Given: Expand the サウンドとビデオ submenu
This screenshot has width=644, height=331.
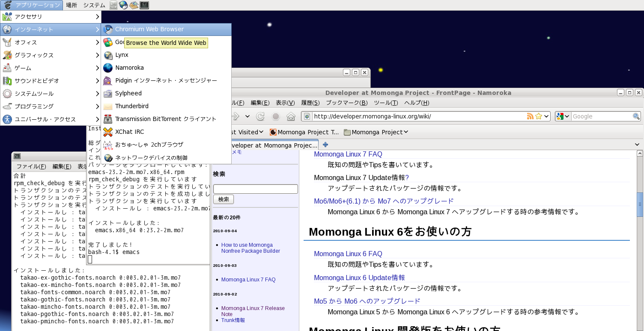Looking at the screenshot, I should click(51, 81).
